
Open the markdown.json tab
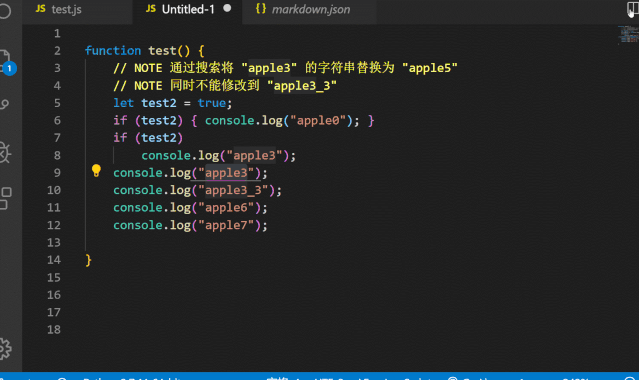click(309, 11)
